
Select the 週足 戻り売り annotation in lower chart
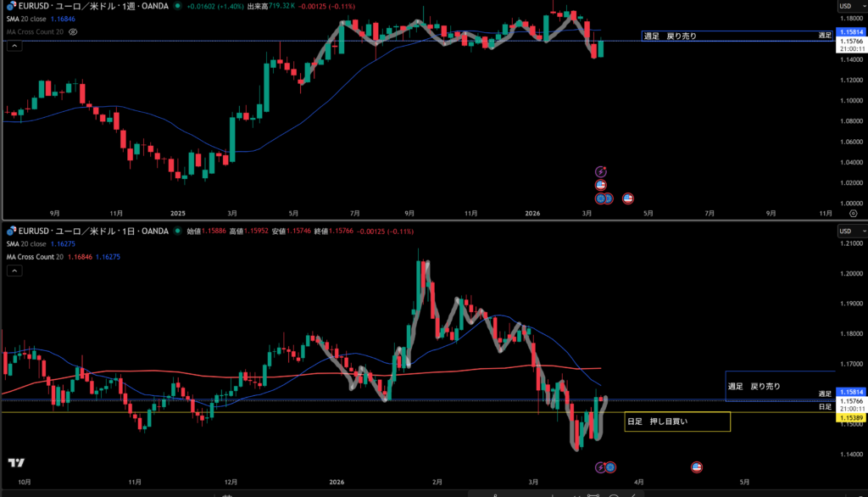click(x=754, y=386)
